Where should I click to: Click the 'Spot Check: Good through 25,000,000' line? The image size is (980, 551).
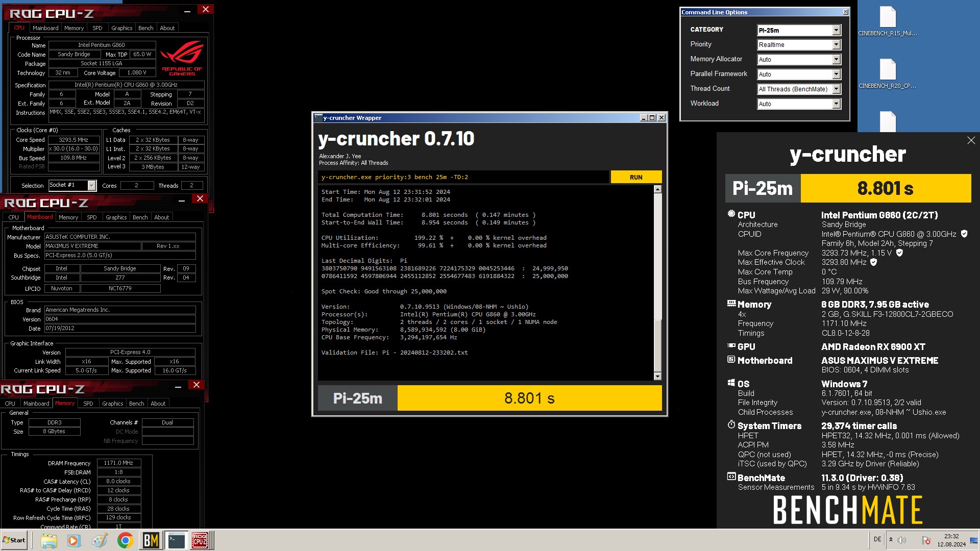click(x=384, y=291)
